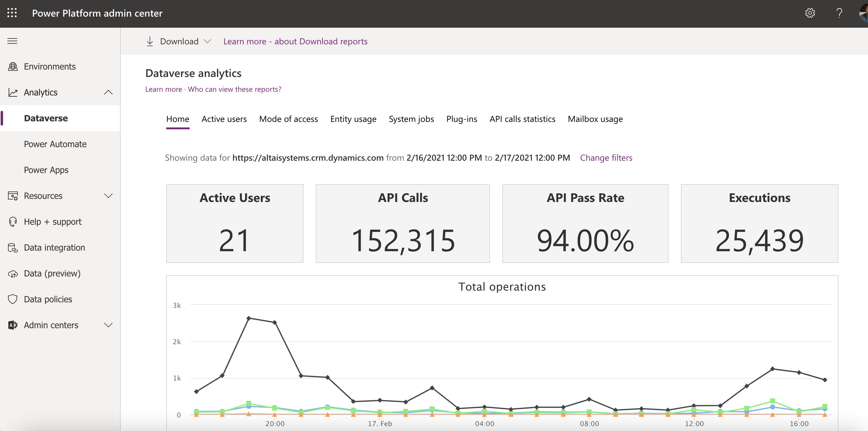868x431 pixels.
Task: Collapse the navigation hamburger menu
Action: tap(13, 41)
